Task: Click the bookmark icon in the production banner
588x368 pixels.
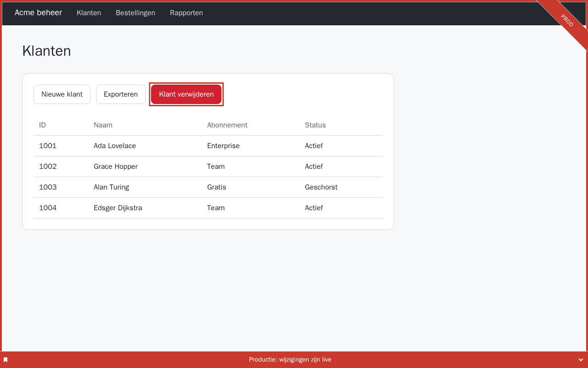Action: click(x=6, y=360)
